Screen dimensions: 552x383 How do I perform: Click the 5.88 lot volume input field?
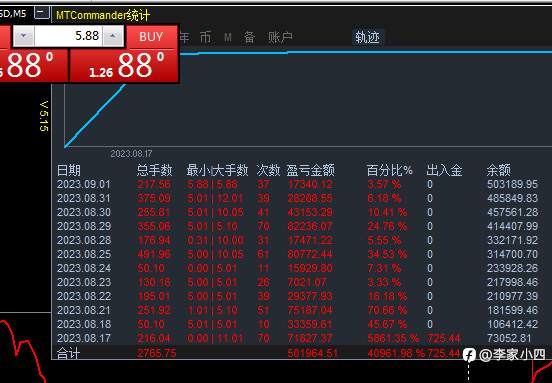point(69,36)
